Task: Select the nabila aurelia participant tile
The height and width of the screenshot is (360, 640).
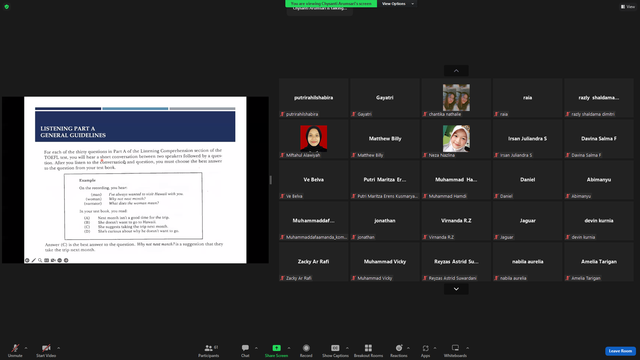Action: coord(527,262)
